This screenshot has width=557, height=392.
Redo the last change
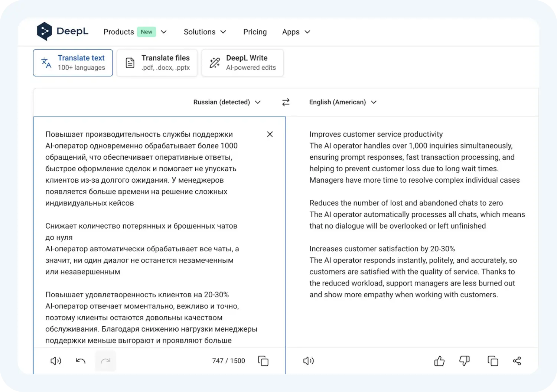105,360
